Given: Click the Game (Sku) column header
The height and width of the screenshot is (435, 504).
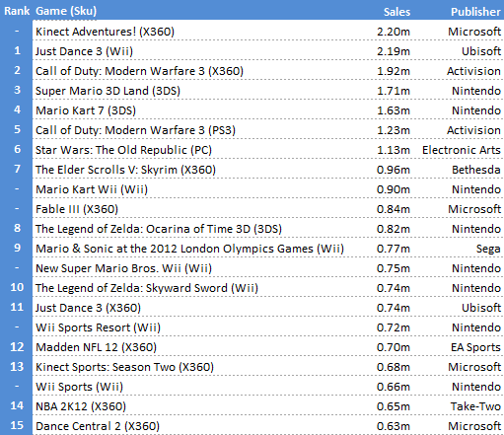Looking at the screenshot, I should [66, 11].
